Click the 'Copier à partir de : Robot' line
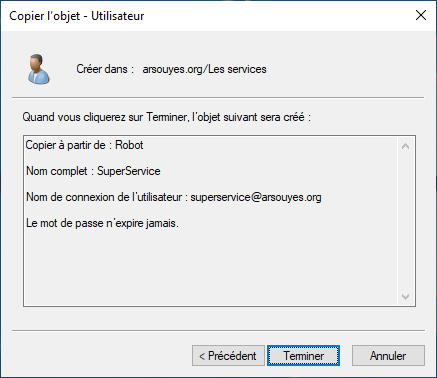437x378 pixels. (84, 145)
